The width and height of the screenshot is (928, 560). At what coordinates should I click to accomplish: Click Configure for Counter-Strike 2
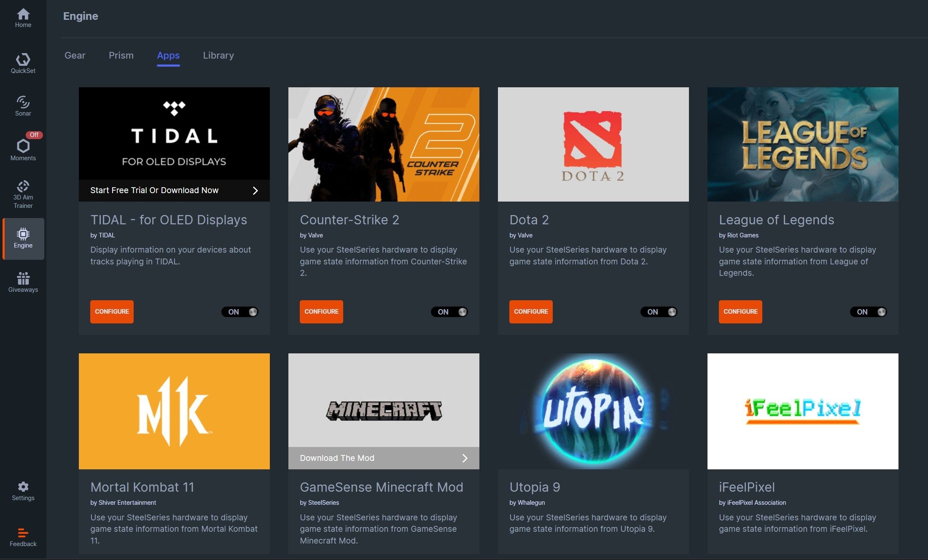point(321,312)
